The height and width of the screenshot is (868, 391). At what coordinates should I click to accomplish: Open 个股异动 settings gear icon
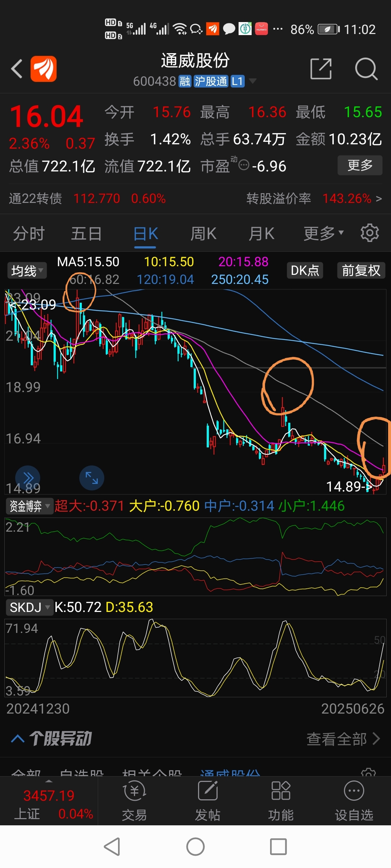coord(369,773)
